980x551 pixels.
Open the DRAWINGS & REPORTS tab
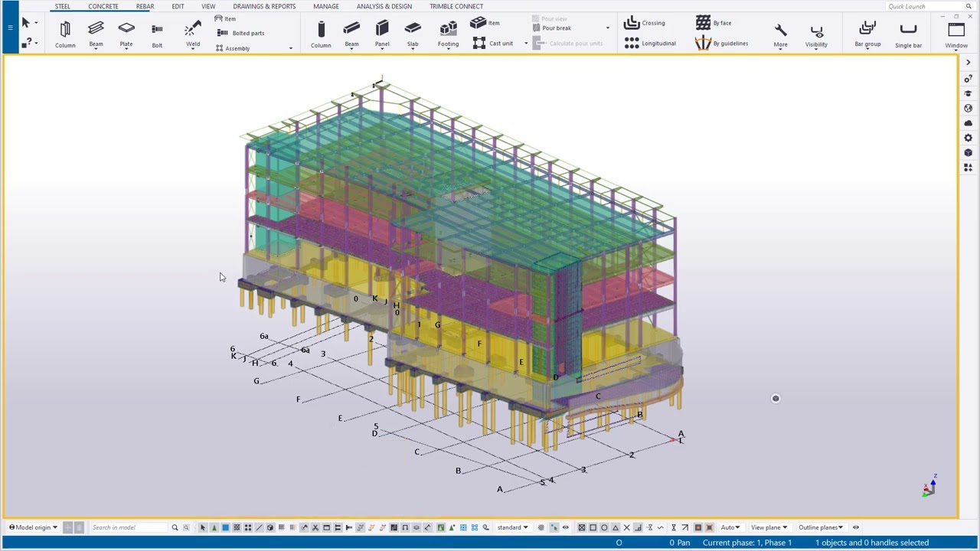pyautogui.click(x=264, y=6)
